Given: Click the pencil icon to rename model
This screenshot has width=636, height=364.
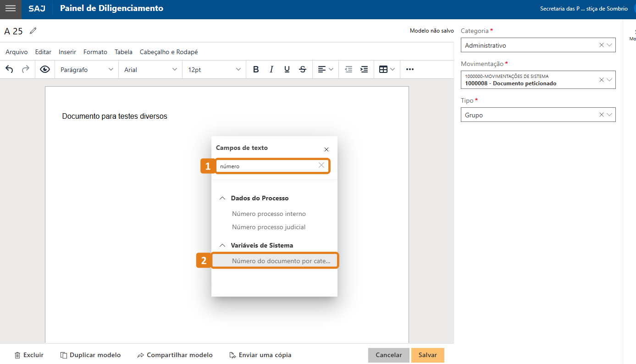Looking at the screenshot, I should [33, 31].
